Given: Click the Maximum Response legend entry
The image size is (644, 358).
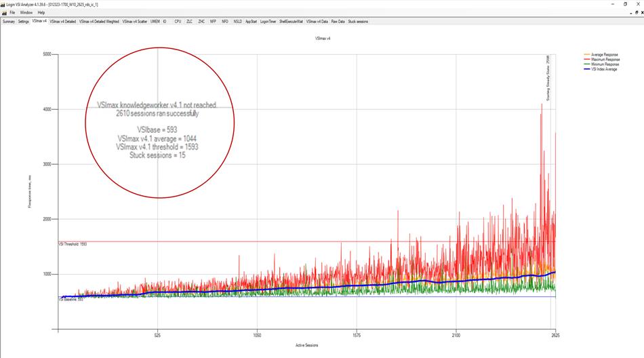Looking at the screenshot, I should point(602,60).
